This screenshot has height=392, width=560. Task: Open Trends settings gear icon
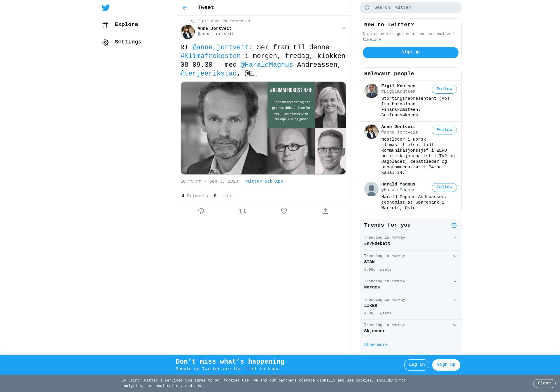[x=454, y=225]
